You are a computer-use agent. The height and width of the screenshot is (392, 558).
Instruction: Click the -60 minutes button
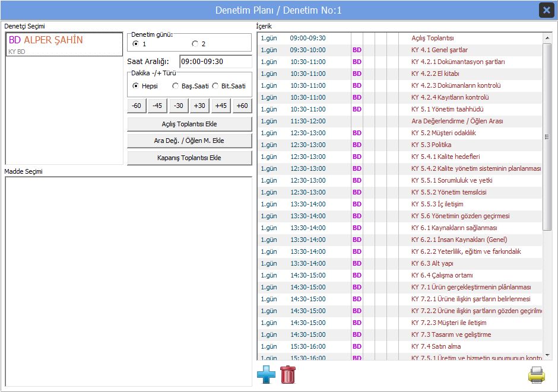(137, 106)
